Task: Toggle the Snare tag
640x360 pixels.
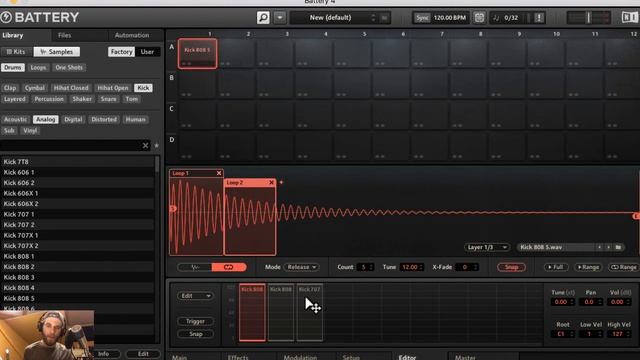Action: pyautogui.click(x=109, y=99)
